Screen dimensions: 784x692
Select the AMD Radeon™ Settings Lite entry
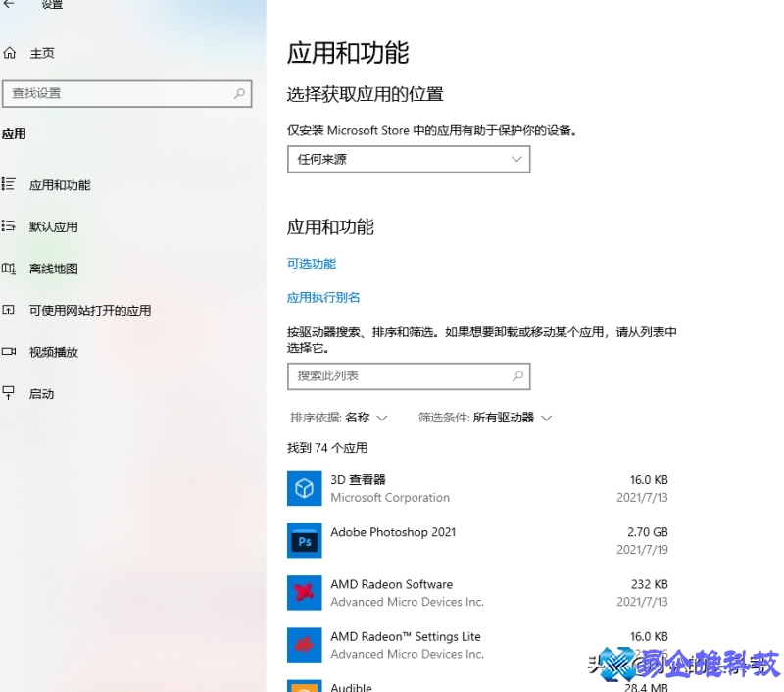click(x=477, y=645)
